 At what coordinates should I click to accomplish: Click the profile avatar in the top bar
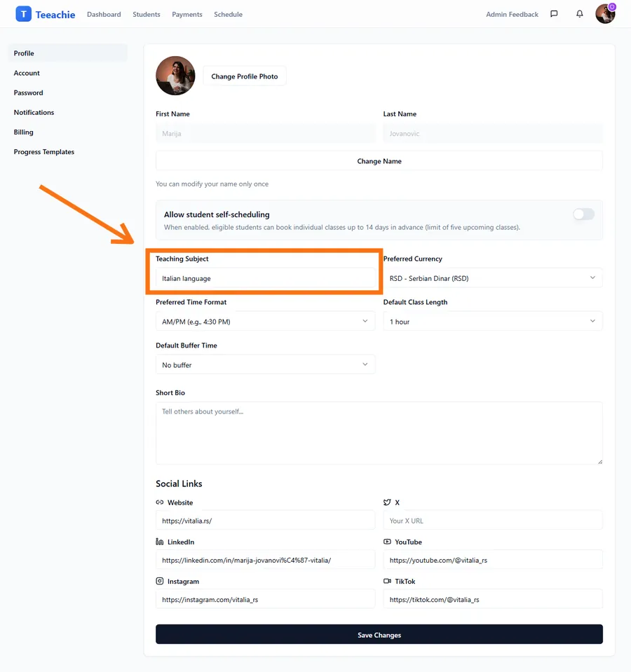(x=604, y=13)
